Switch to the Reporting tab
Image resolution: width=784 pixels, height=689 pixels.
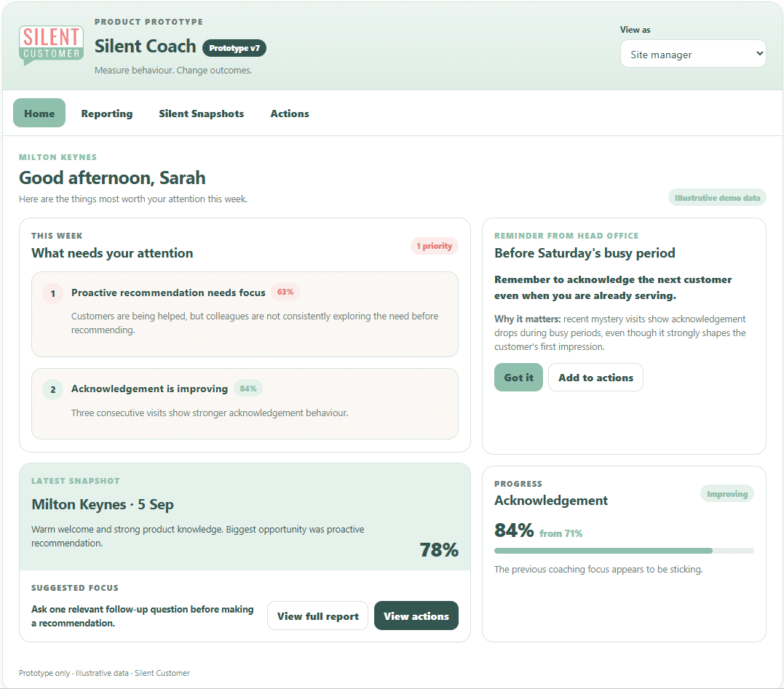107,113
